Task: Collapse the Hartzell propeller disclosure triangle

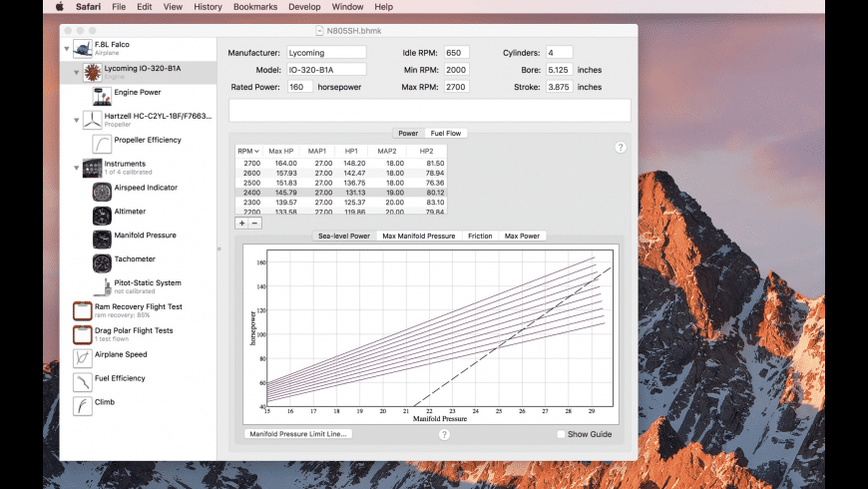Action: [77, 120]
